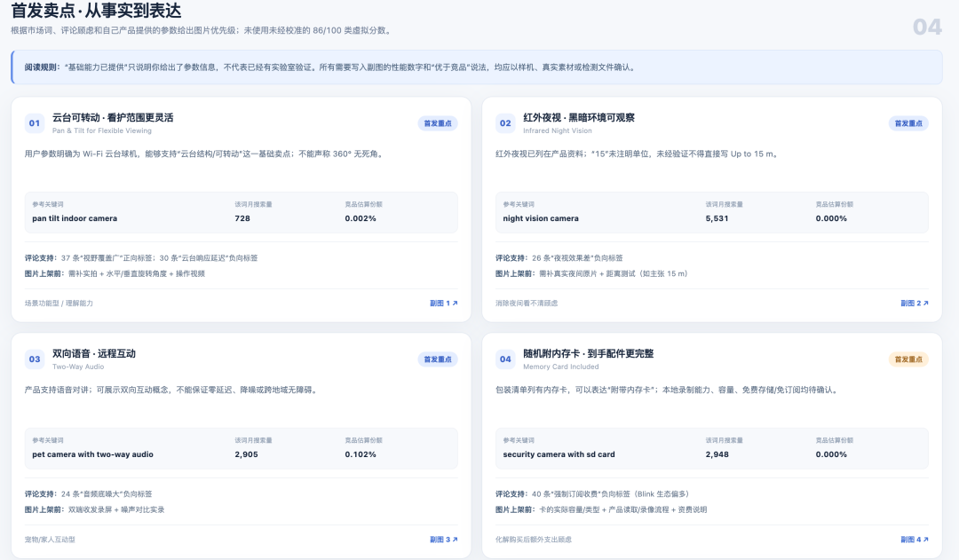Image resolution: width=959 pixels, height=560 pixels.
Task: Click the 阅读规则 notice banner
Action: (477, 67)
